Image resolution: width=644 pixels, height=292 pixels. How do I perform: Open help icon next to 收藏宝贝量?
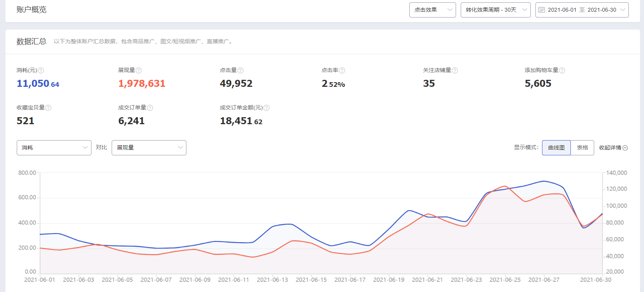[48, 108]
